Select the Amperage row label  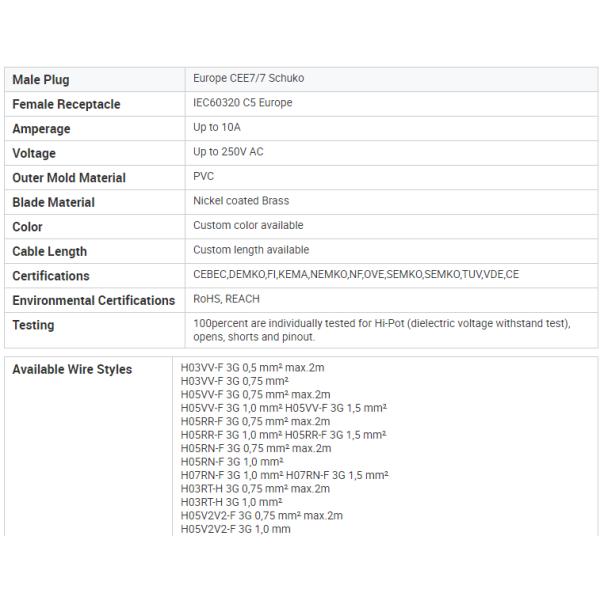point(41,129)
